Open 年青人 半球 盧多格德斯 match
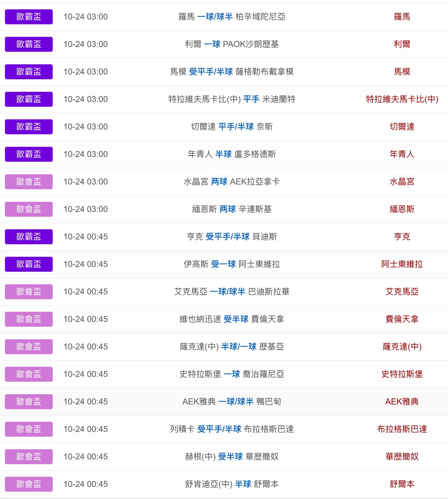Screen dimensions: 448x499 [x=232, y=154]
